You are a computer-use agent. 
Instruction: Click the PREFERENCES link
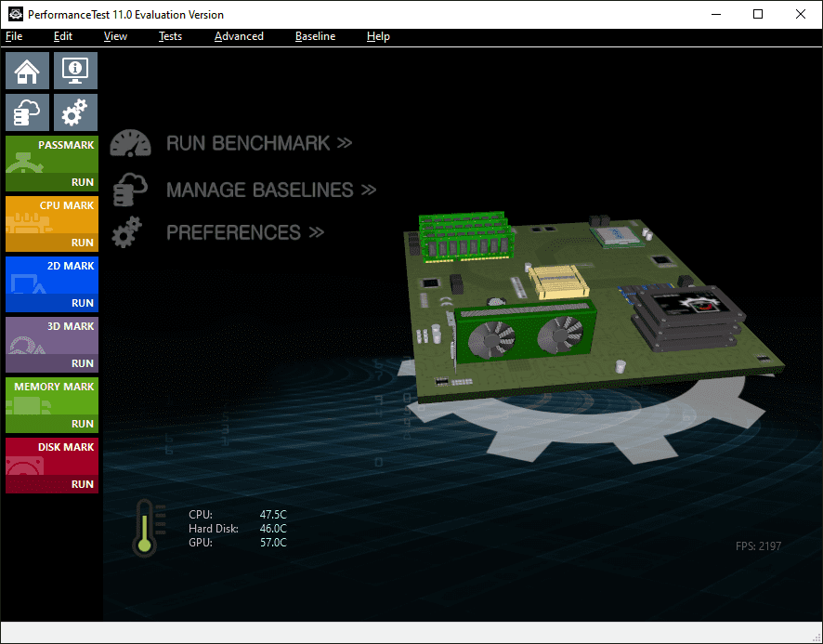pos(245,232)
